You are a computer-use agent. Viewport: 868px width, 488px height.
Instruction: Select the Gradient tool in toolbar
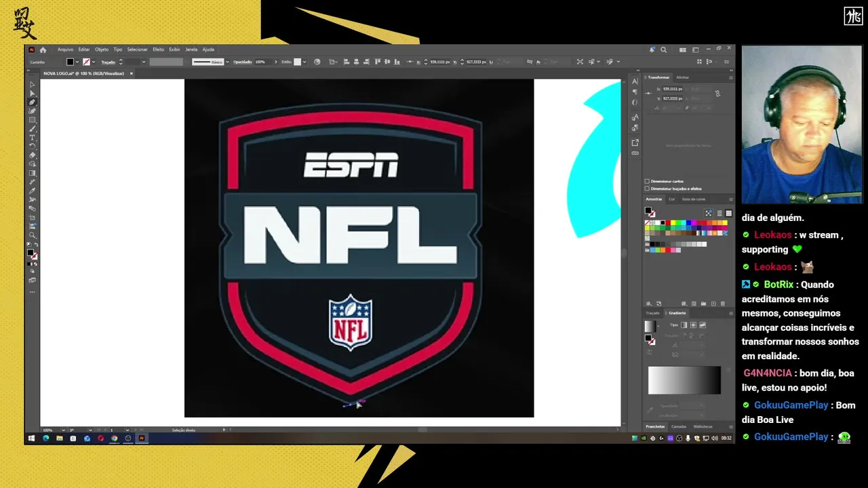[32, 172]
